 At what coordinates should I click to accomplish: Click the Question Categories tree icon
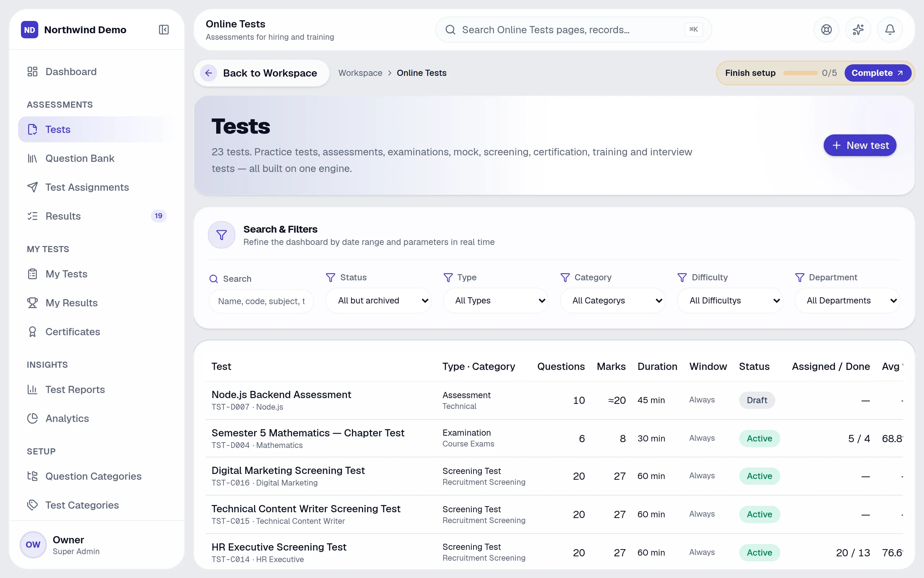pyautogui.click(x=32, y=476)
